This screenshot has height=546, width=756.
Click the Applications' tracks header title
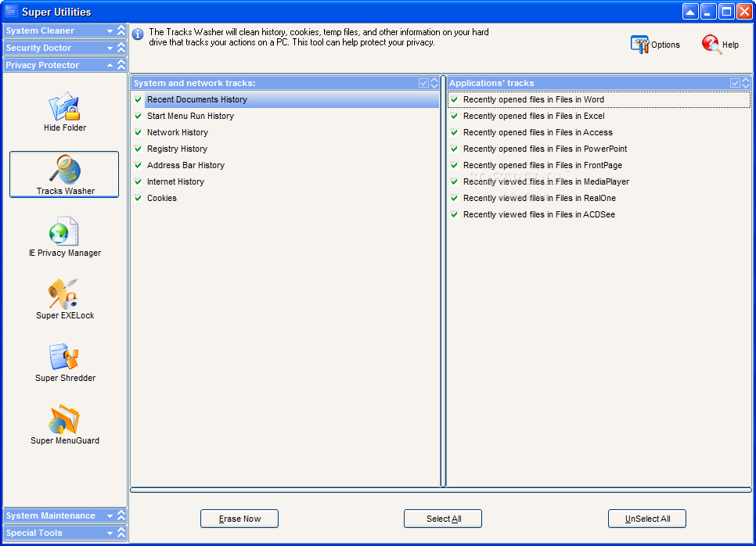[x=491, y=83]
